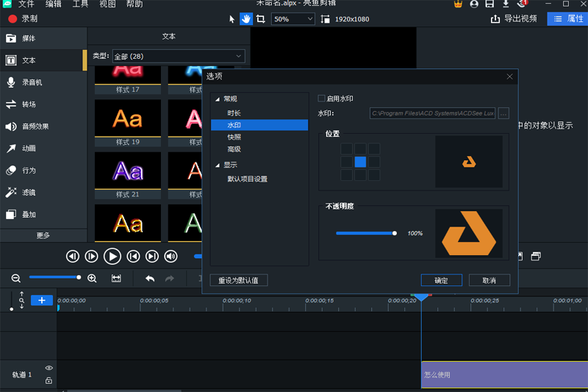Click the play button in playback controls
Image resolution: width=588 pixels, height=392 pixels.
(112, 256)
